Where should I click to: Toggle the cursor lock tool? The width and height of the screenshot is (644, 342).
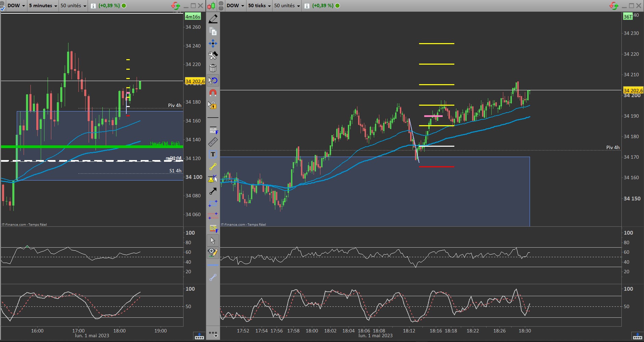212,105
